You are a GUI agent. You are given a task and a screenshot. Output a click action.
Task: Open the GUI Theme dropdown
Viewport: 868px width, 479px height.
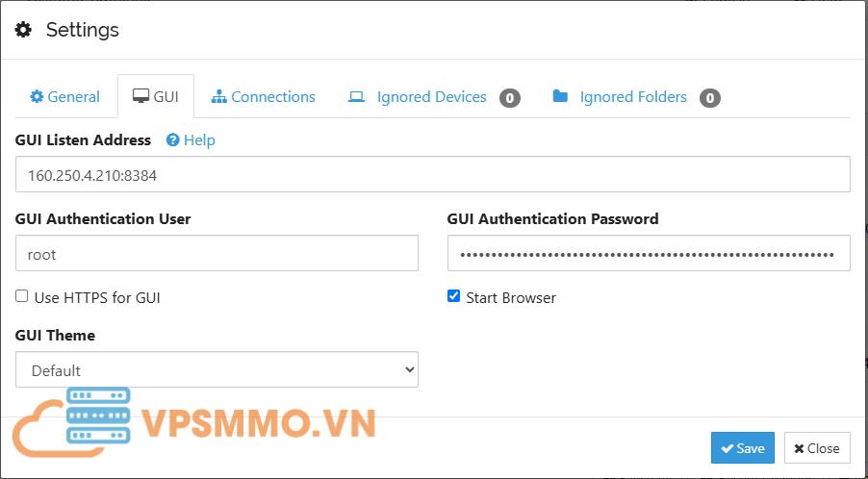(x=217, y=369)
